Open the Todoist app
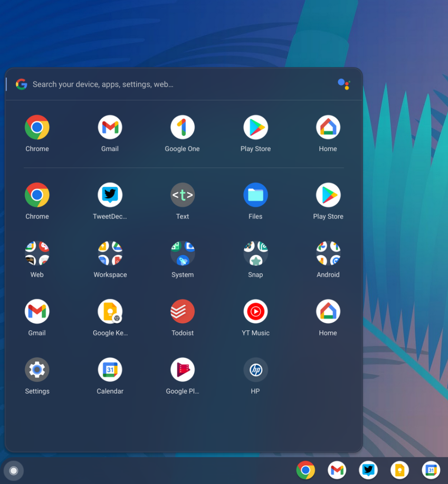Screen dimensions: 448x484 click(x=183, y=311)
